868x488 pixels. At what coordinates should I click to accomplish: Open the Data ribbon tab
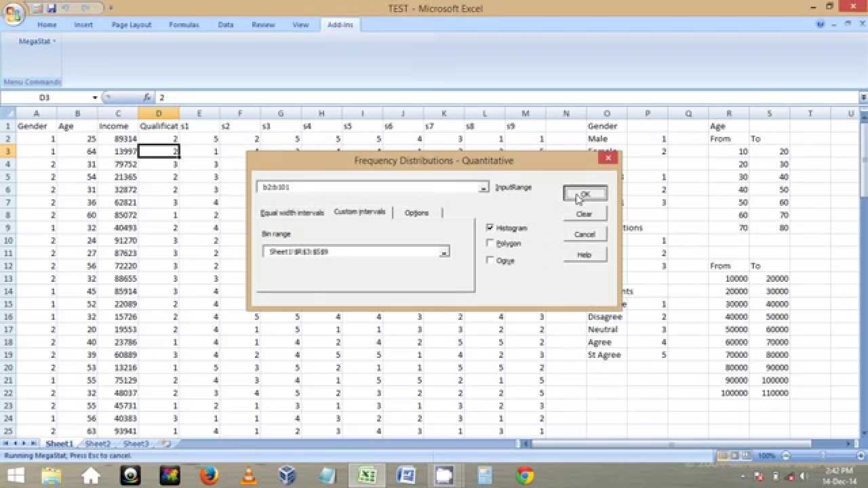click(x=226, y=24)
